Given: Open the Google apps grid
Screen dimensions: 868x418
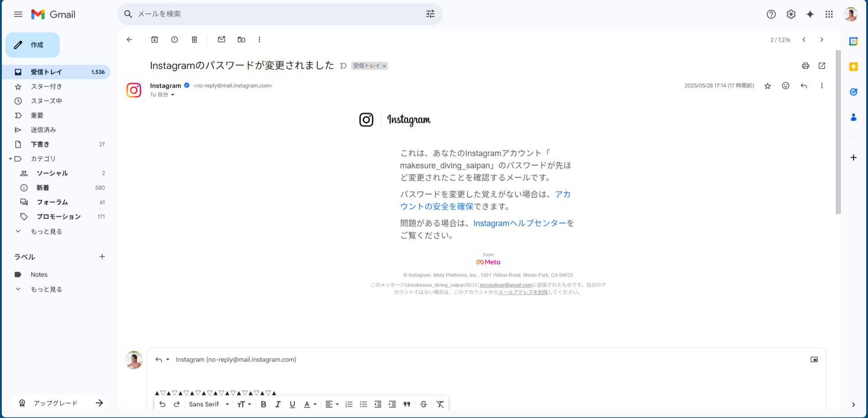Looking at the screenshot, I should pyautogui.click(x=829, y=14).
